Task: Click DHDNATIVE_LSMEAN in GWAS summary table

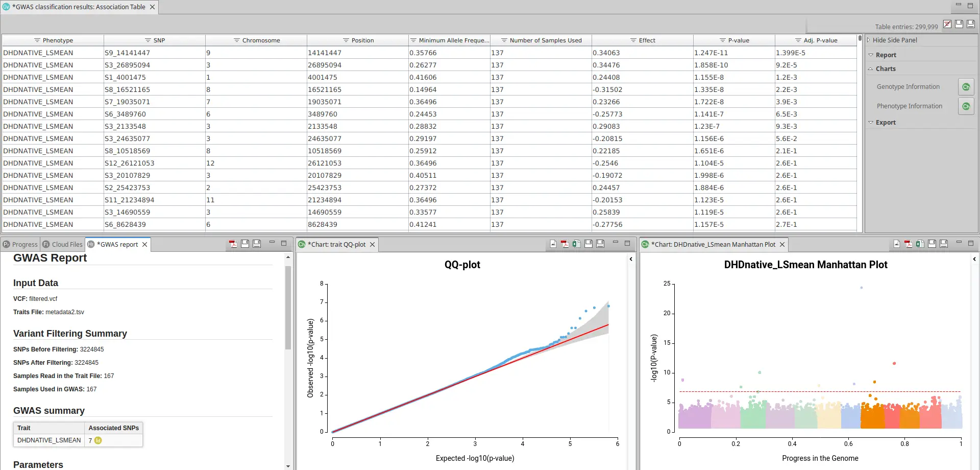Action: pos(49,440)
